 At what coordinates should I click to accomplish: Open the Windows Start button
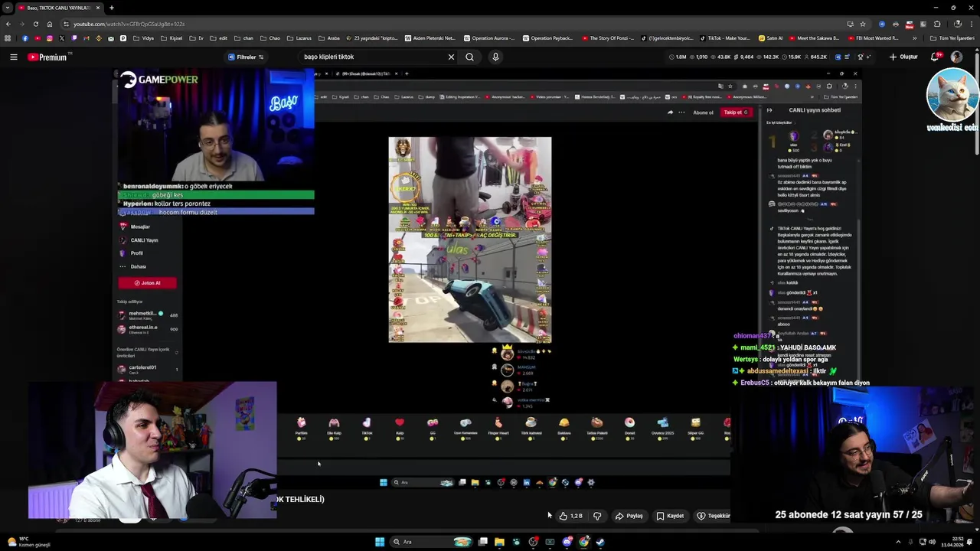coord(380,542)
